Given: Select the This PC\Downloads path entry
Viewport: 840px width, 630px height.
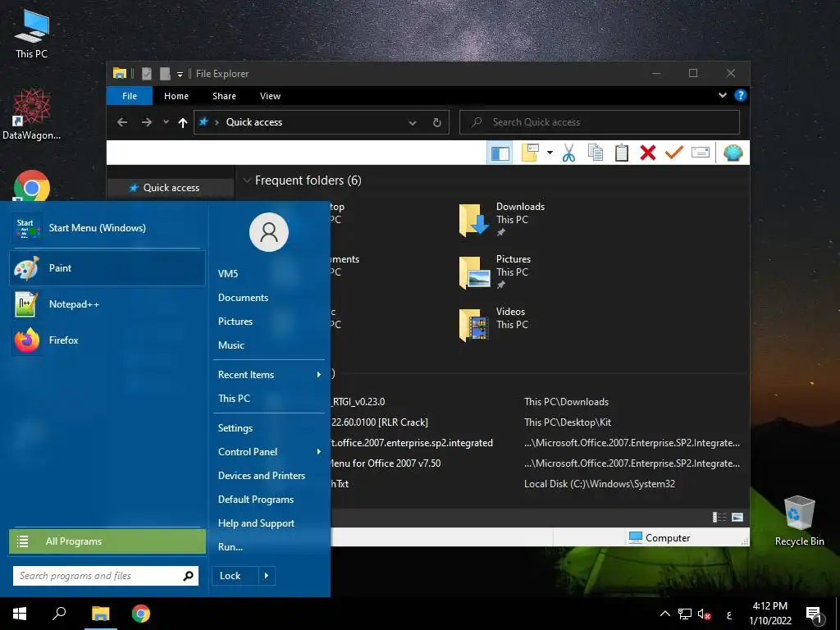Looking at the screenshot, I should point(566,402).
